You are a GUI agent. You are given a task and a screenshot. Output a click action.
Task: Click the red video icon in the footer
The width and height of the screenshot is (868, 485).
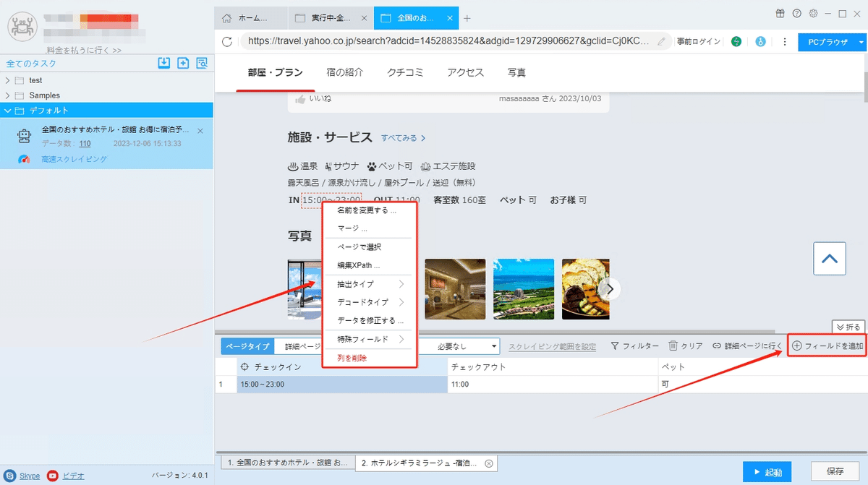pos(53,476)
